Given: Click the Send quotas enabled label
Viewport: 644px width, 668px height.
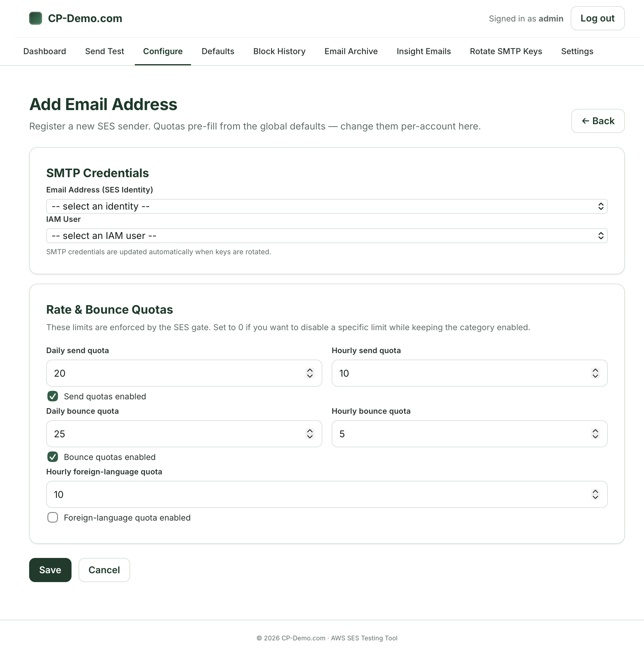Looking at the screenshot, I should (105, 396).
